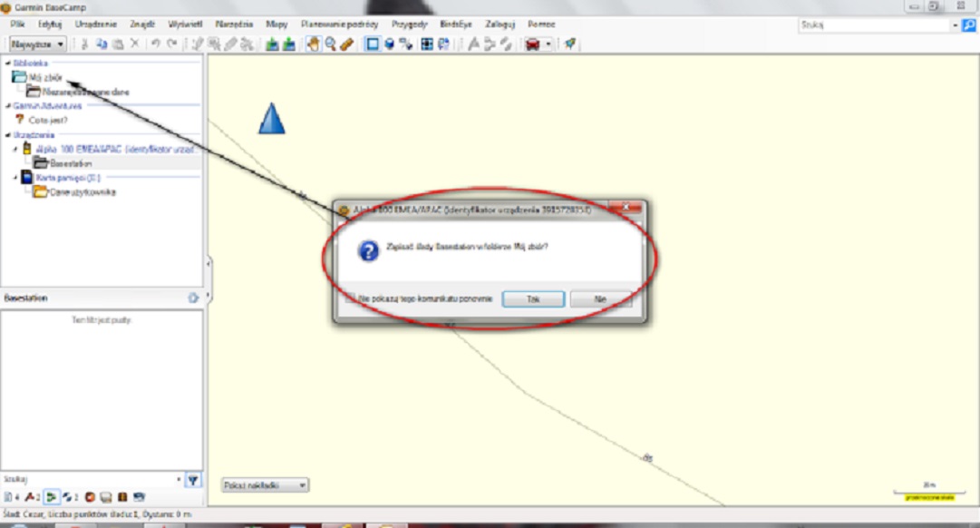Screen dimensions: 980x528
Task: Click the Paste clipboard icon
Action: click(x=118, y=44)
